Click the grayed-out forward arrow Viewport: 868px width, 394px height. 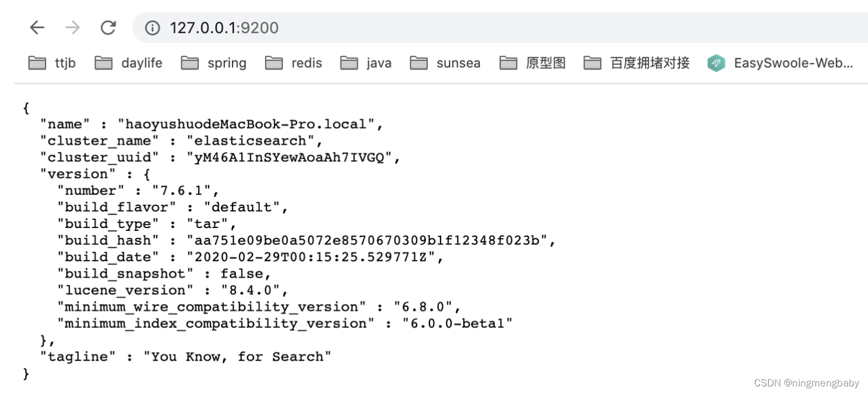[72, 27]
